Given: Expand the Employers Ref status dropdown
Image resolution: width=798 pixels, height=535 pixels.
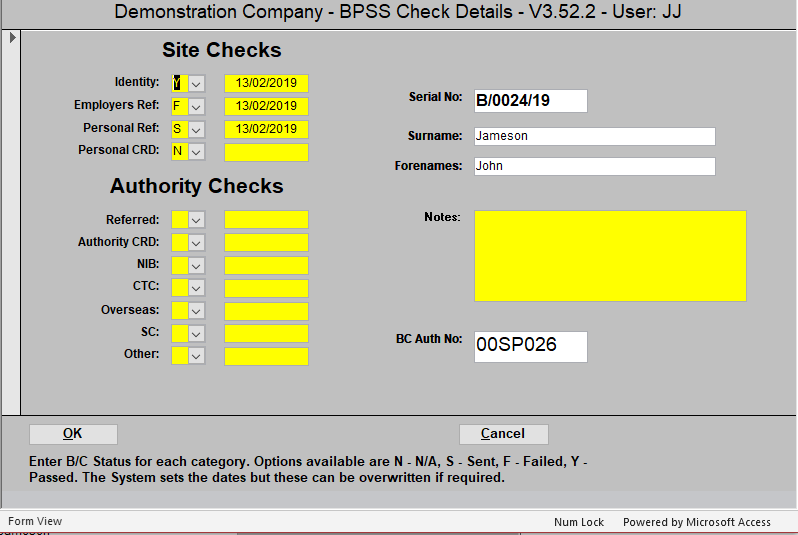Looking at the screenshot, I should [x=197, y=106].
